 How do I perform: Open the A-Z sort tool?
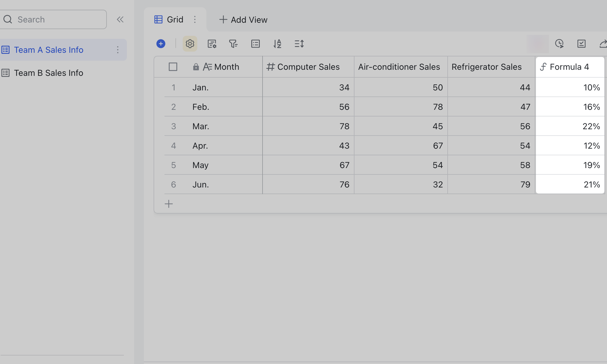277,44
